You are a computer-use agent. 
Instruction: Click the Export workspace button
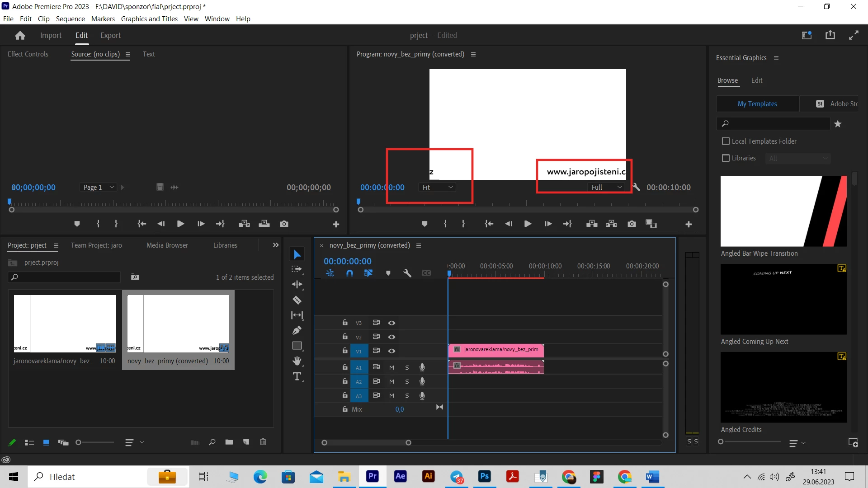pos(110,35)
